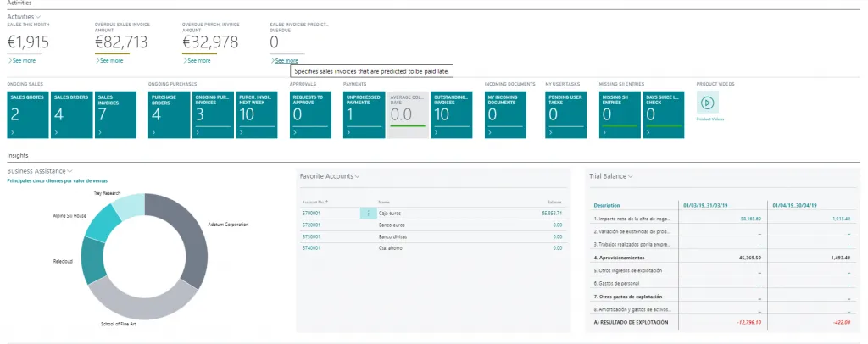This screenshot has height=344, width=868.
Task: Click the A) RESULTADO DE EXPLOTACIÓN row label
Action: click(x=631, y=323)
